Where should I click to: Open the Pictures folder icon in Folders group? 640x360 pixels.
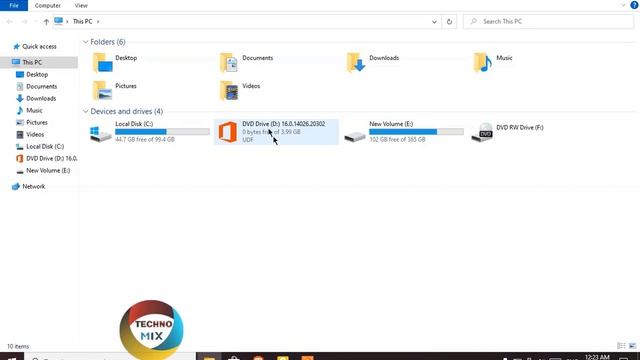point(102,90)
